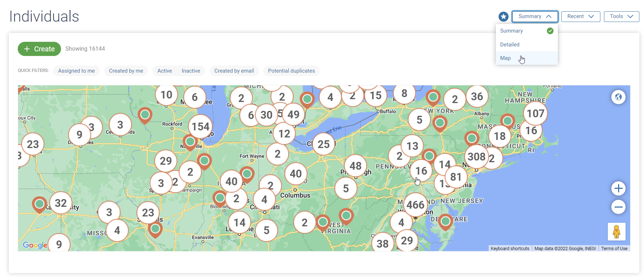Viewport: 644px width, 277px height.
Task: Choose the Detailed view option
Action: (x=510, y=45)
